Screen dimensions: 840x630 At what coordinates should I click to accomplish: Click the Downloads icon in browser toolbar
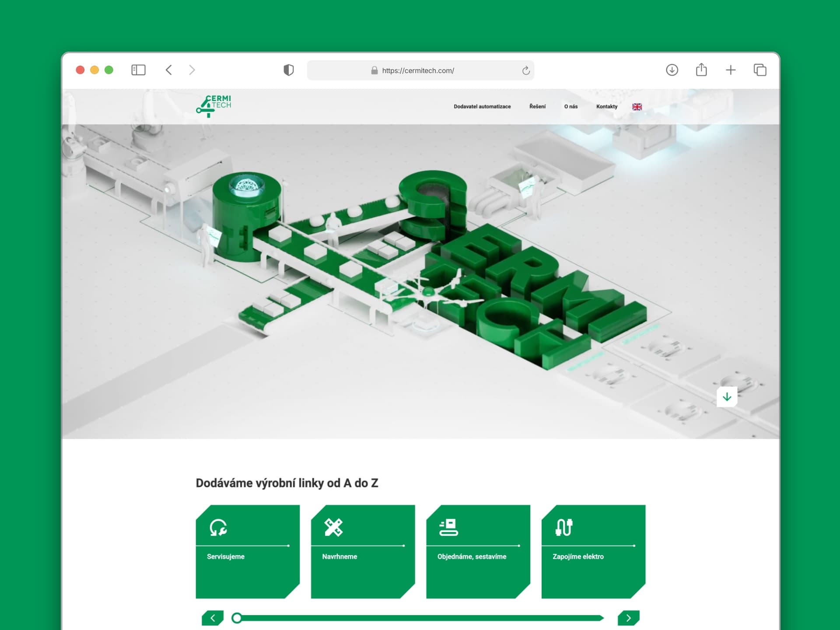tap(672, 70)
